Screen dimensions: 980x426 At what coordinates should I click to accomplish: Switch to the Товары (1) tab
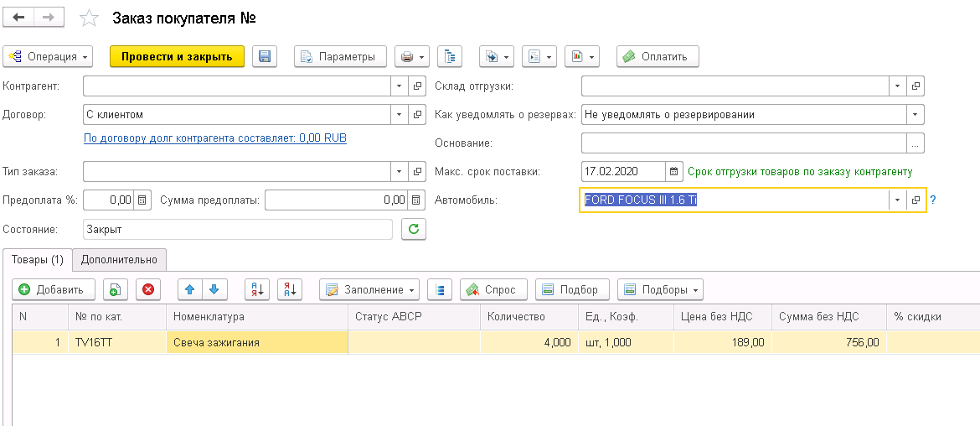pos(38,259)
